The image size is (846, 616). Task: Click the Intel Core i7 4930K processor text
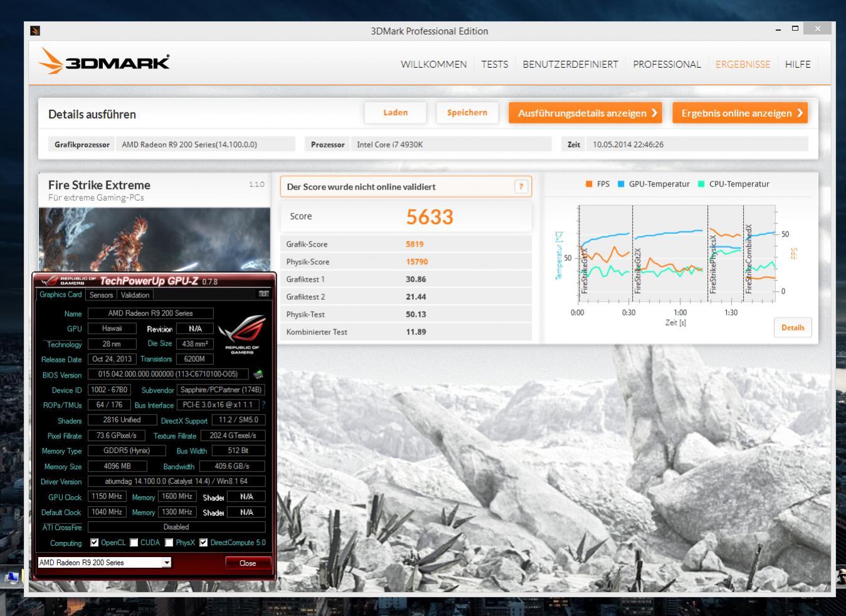click(390, 144)
